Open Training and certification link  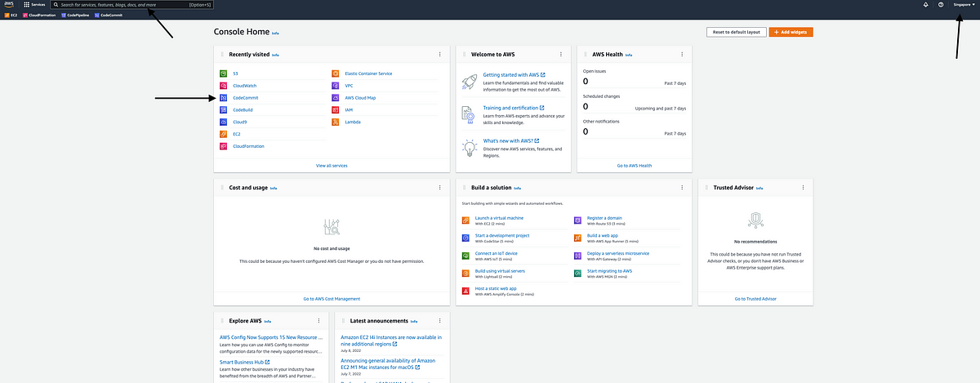pos(514,108)
